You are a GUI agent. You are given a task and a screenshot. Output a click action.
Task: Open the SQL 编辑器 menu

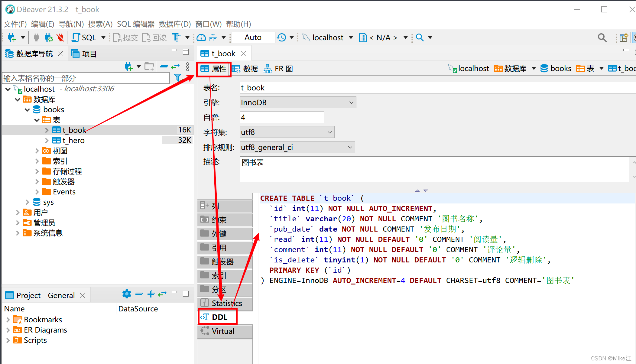tap(136, 24)
